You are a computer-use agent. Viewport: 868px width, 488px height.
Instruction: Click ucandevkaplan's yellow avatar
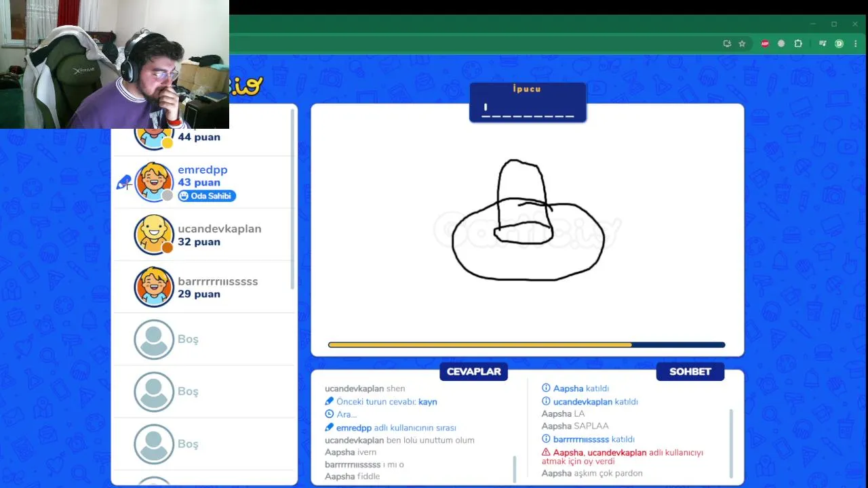coord(154,235)
